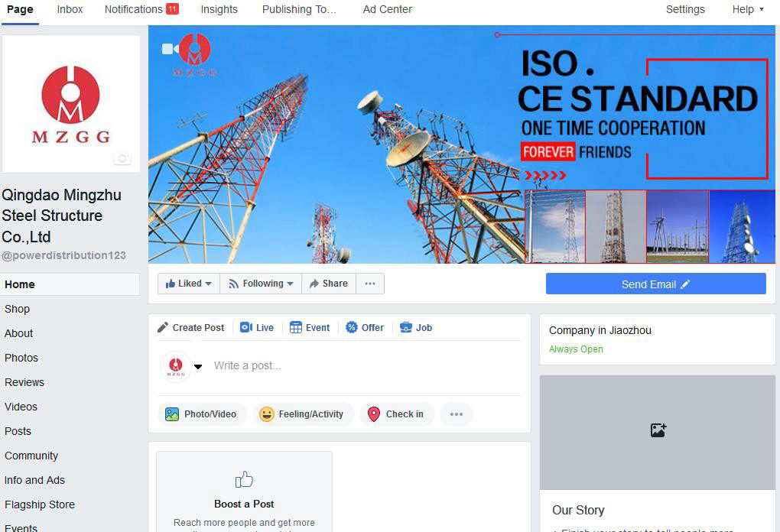Open more options next to Share button
Screen dimensions: 780x532
(x=370, y=284)
